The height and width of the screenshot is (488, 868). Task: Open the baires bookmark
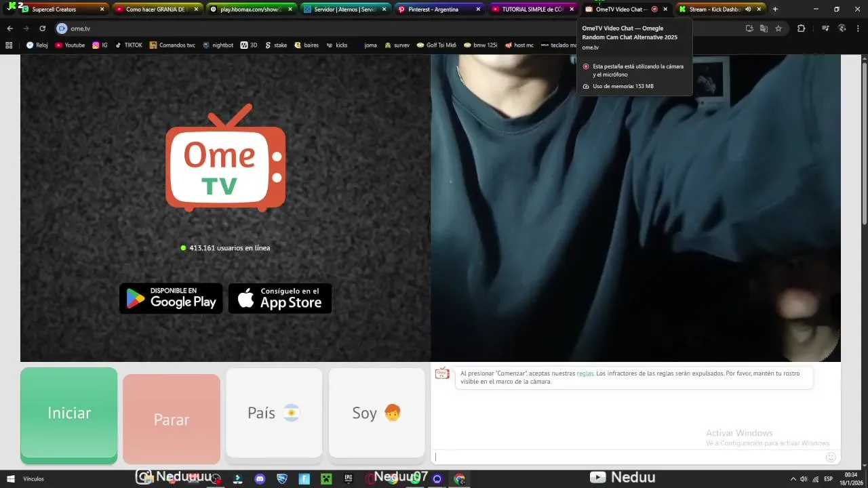(x=307, y=45)
